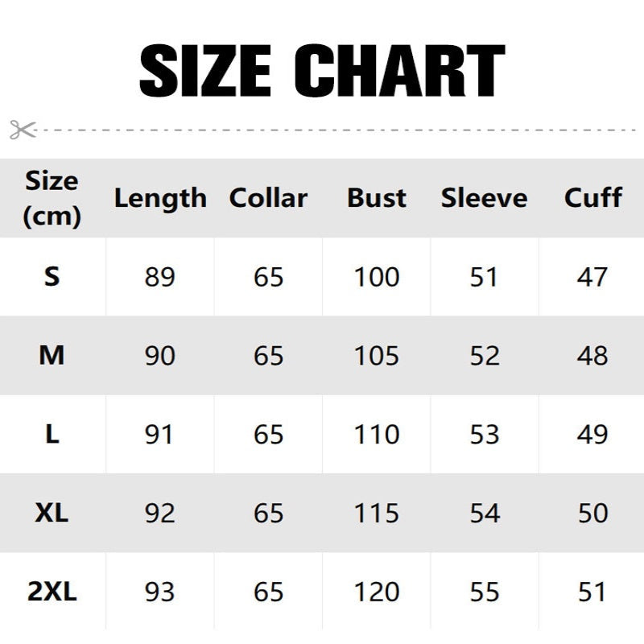Select bust value 110 in L row
644x644 pixels.
(x=377, y=435)
